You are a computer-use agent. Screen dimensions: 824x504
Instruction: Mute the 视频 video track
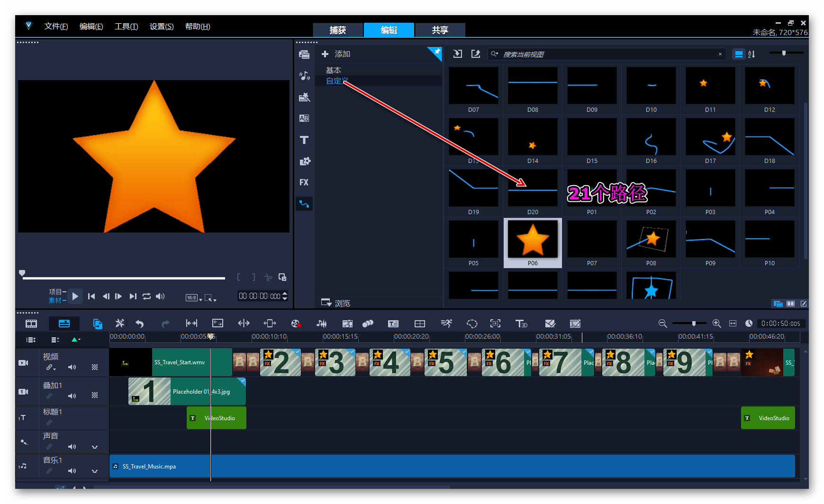[x=72, y=367]
